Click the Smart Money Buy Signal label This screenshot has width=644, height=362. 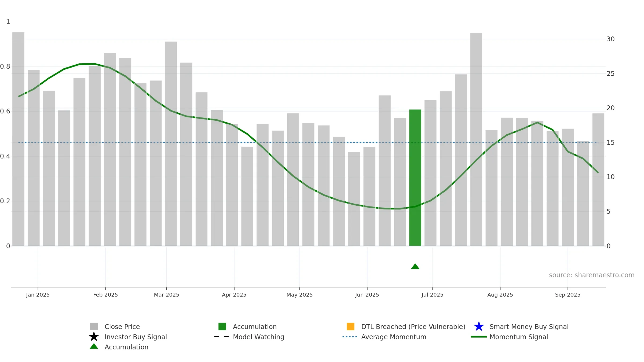[x=529, y=327]
